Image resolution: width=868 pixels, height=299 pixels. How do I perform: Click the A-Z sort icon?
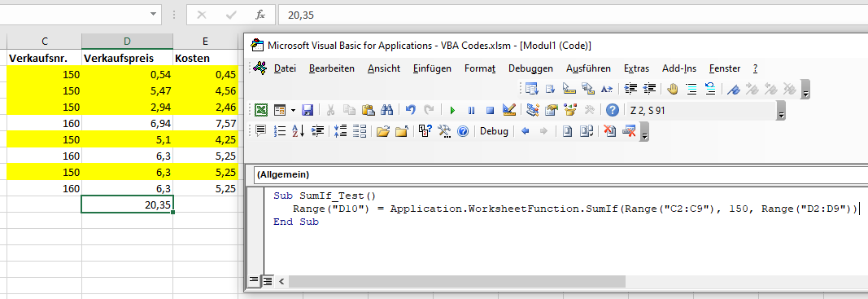point(299,131)
